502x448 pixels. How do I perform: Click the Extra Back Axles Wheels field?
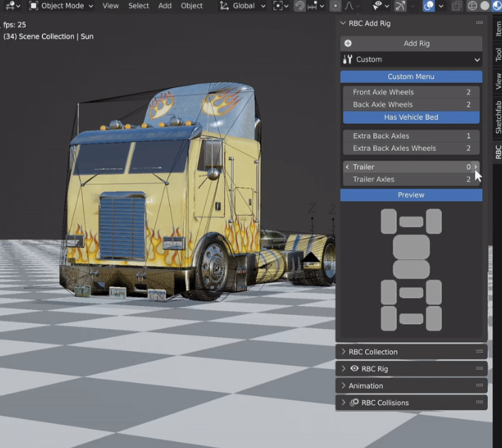click(x=411, y=149)
